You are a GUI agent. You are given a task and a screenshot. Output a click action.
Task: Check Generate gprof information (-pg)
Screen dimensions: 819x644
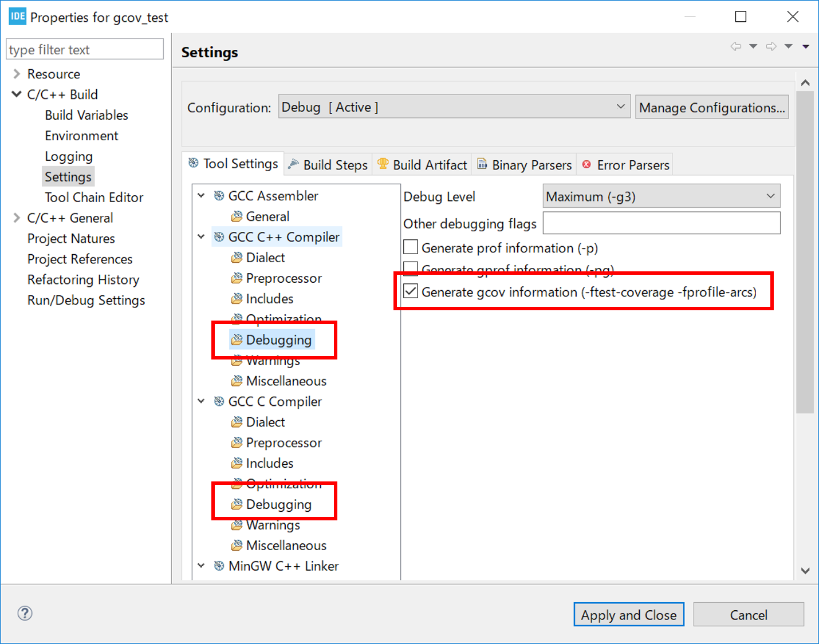(x=410, y=268)
